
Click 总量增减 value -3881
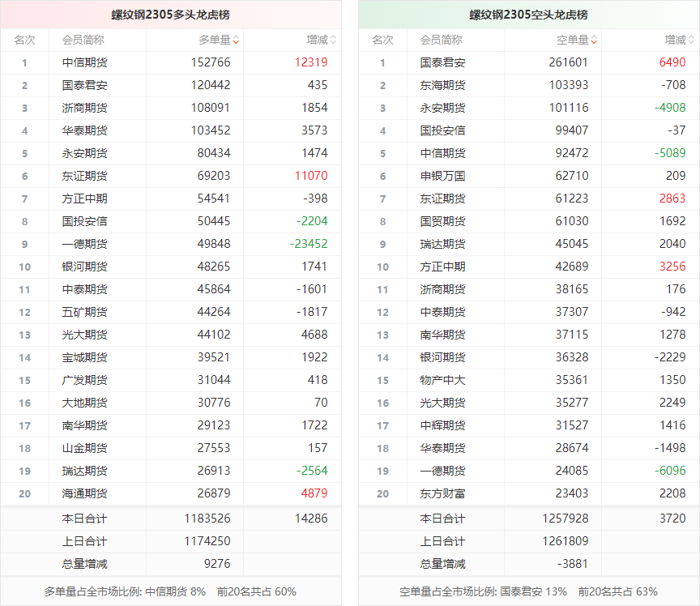click(570, 564)
